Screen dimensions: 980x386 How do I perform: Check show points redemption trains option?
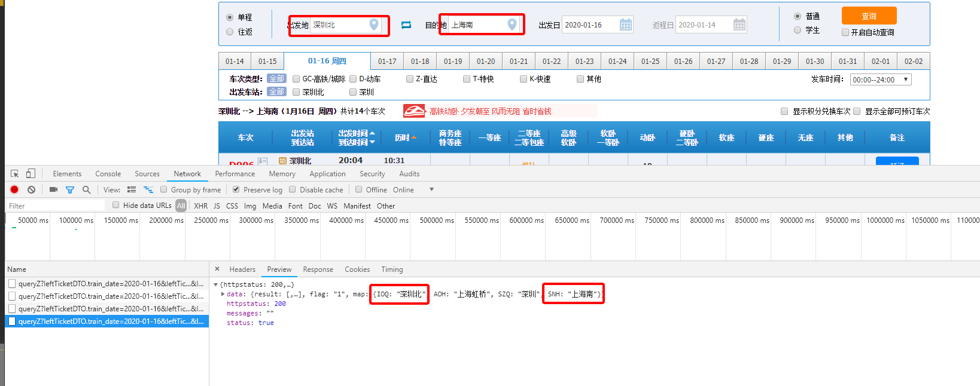pyautogui.click(x=784, y=111)
